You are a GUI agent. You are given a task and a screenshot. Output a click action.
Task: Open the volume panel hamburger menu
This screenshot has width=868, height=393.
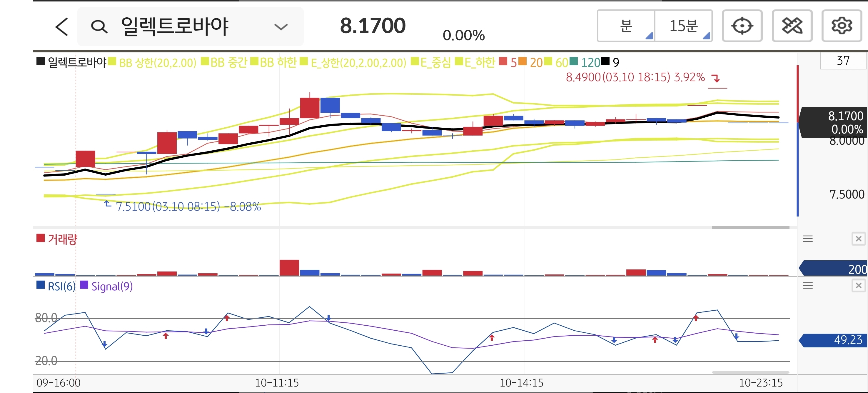(x=808, y=239)
